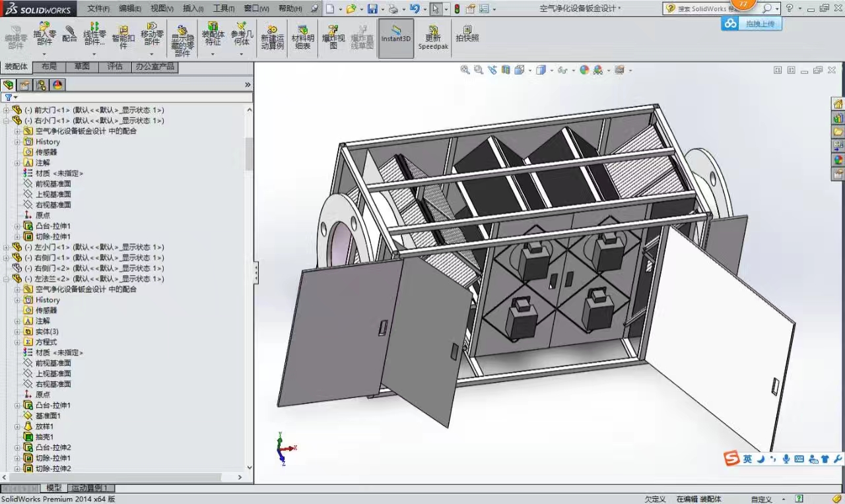Click the Zoom to Area icon
Screen dimensions: 845x504
click(479, 70)
